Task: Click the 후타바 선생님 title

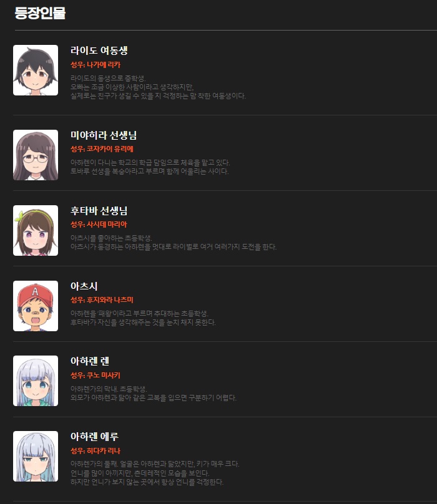Action: pyautogui.click(x=99, y=211)
